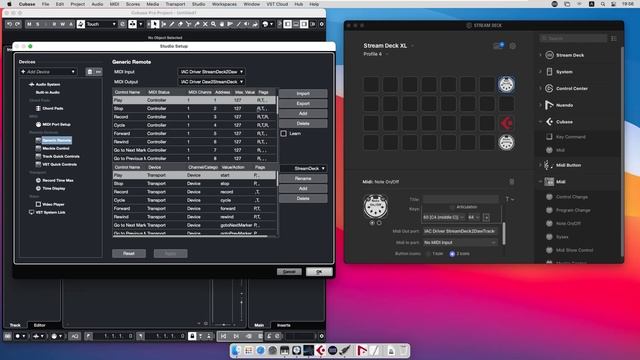Expand the Midi Button category

coord(540,165)
